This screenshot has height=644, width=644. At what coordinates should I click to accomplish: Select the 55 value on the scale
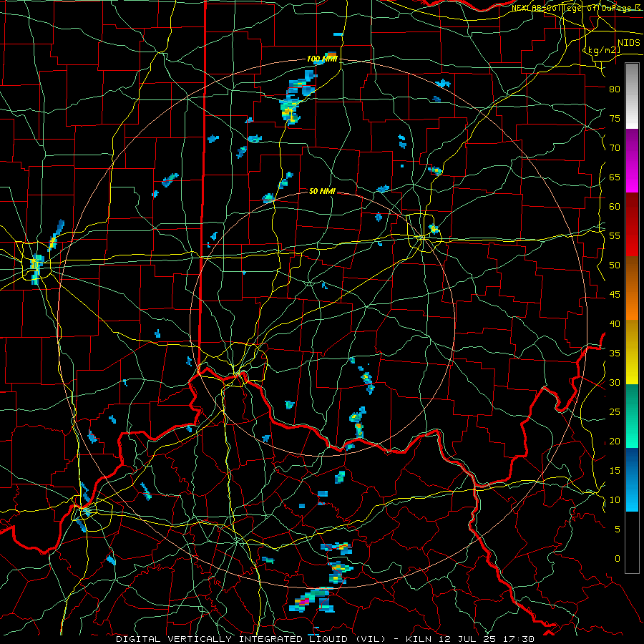[615, 236]
